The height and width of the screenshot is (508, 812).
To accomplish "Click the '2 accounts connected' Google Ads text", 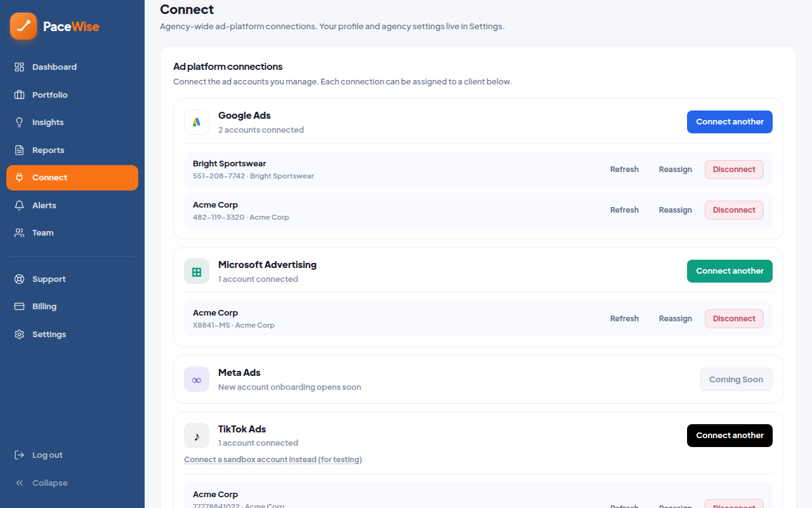I will [x=261, y=130].
